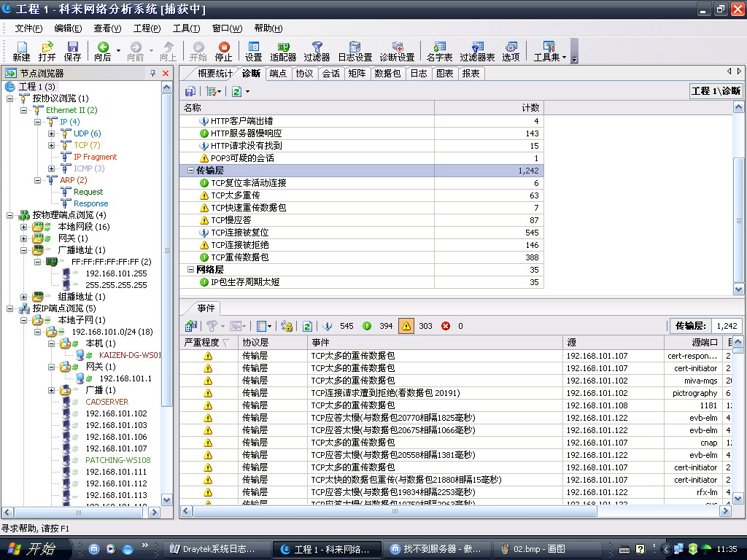Toggle the warning filter showing 303 events

click(x=406, y=326)
